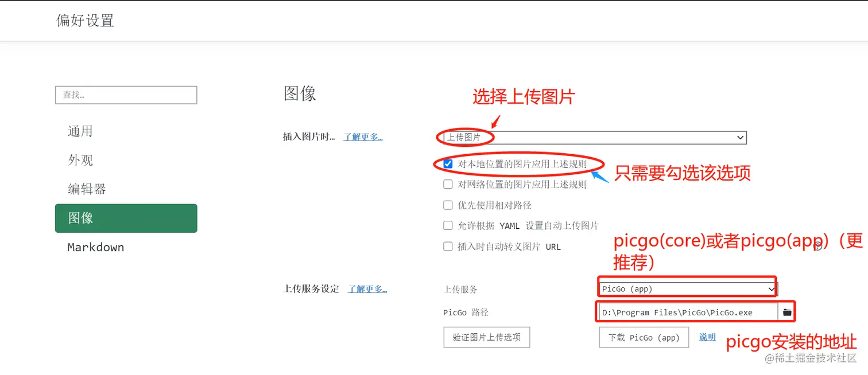Image resolution: width=868 pixels, height=375 pixels.
Task: Click the 下载 PicGo (app) button
Action: 644,337
